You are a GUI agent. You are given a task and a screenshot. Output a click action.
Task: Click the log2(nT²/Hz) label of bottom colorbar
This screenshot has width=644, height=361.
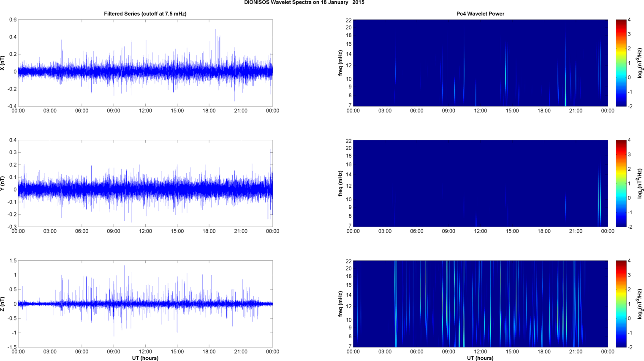click(640, 304)
